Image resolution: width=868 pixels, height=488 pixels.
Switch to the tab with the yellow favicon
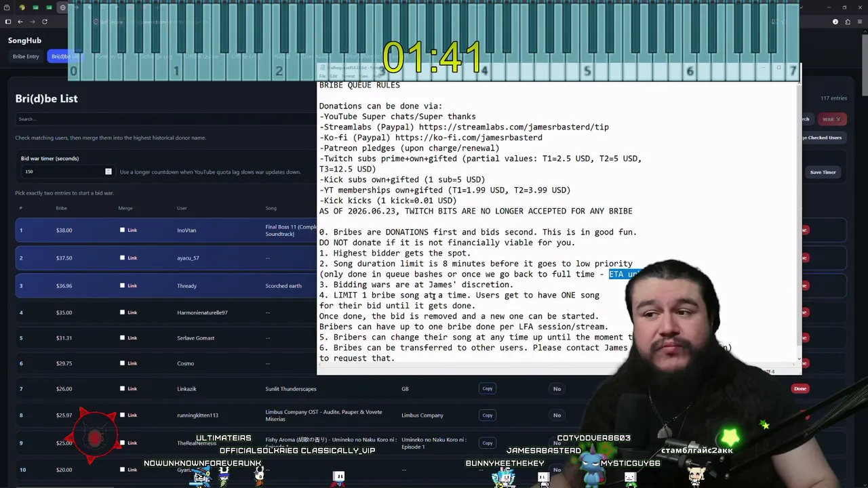click(22, 7)
